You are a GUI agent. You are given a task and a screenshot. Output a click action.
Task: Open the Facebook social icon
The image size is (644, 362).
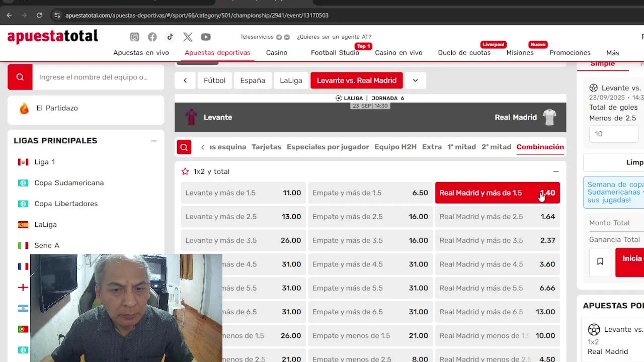[x=152, y=37]
